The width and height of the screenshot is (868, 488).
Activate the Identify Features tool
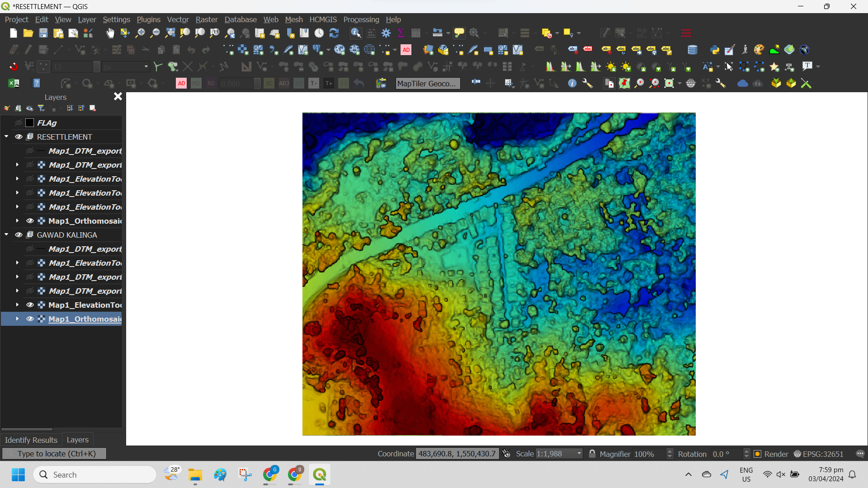pos(356,33)
